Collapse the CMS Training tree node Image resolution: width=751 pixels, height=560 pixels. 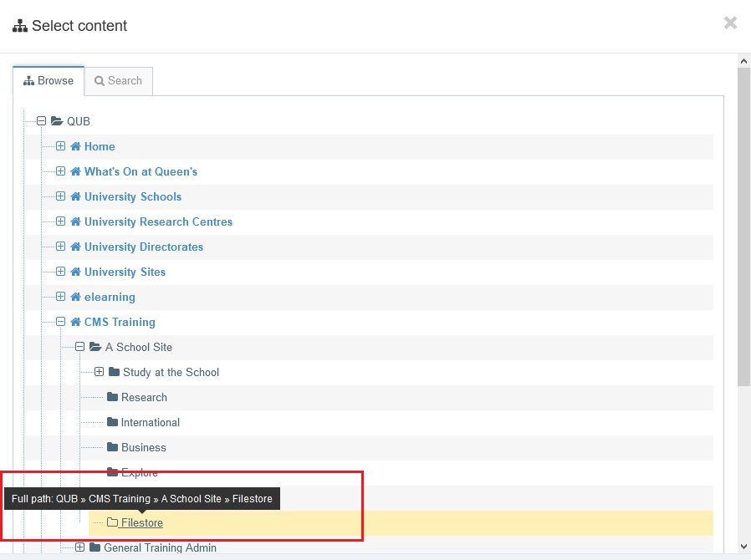click(59, 322)
